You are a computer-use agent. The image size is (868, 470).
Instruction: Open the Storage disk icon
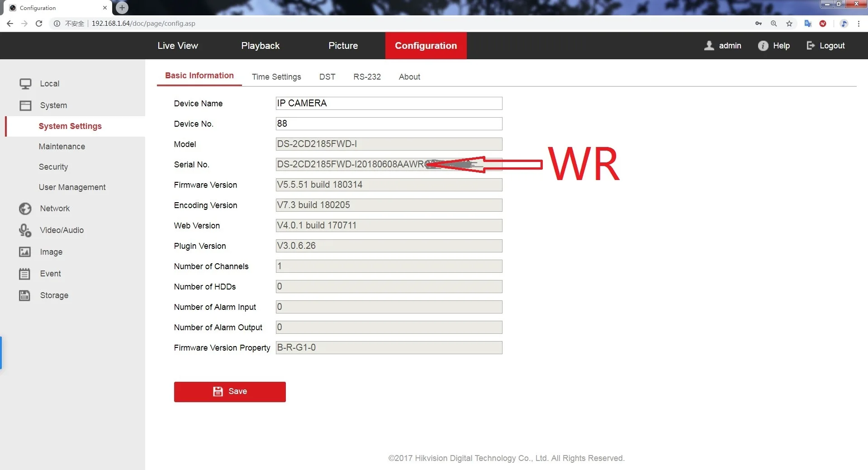pos(24,295)
